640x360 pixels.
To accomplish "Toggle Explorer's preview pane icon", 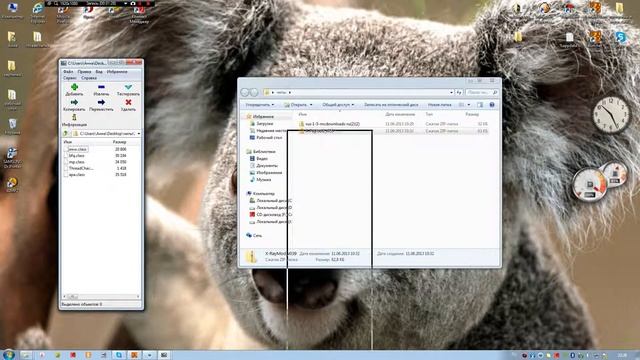I will [480, 105].
